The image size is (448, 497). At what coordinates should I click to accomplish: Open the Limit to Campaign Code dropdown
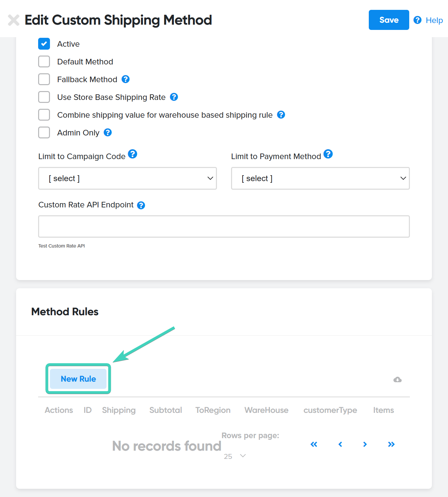tap(127, 178)
